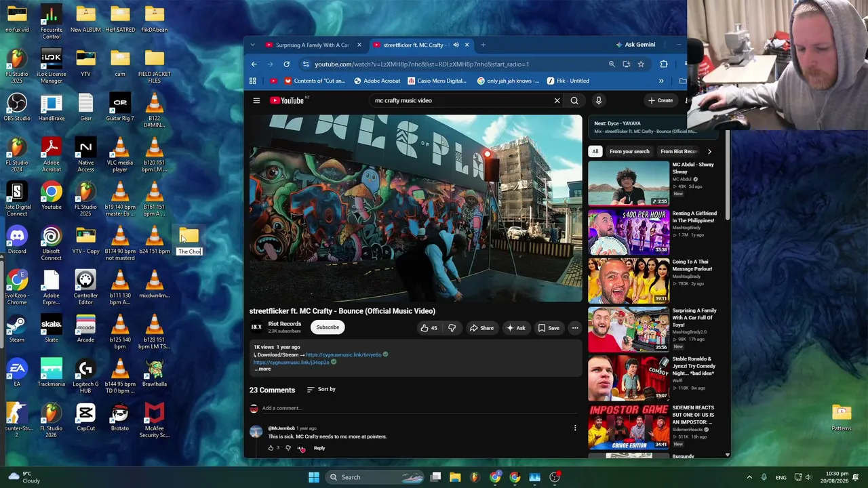This screenshot has width=868, height=488.
Task: Click the Ask button below the video
Action: coord(515,328)
